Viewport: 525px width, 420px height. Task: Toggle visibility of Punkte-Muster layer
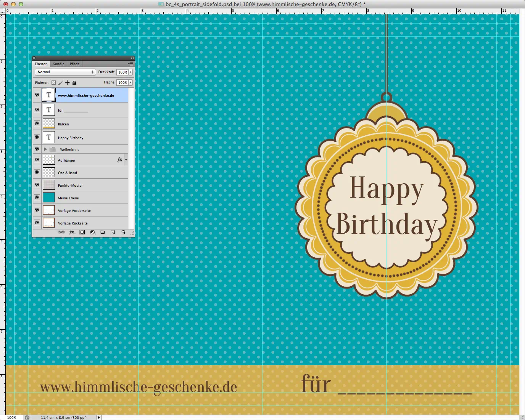pos(37,185)
